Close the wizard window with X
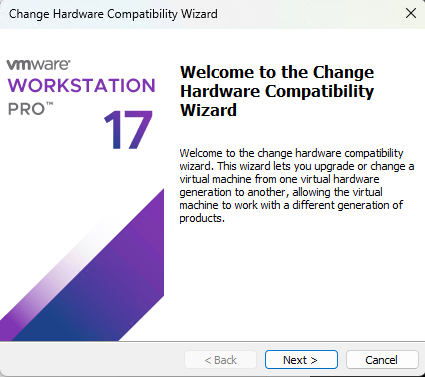Image resolution: width=425 pixels, height=377 pixels. [411, 14]
